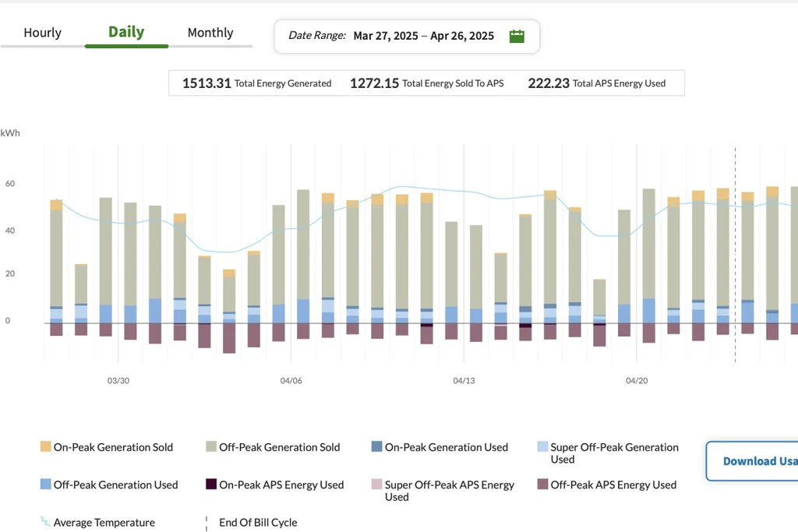This screenshot has width=798, height=532.
Task: Click the End Of Bill Cycle legend marker
Action: (207, 523)
